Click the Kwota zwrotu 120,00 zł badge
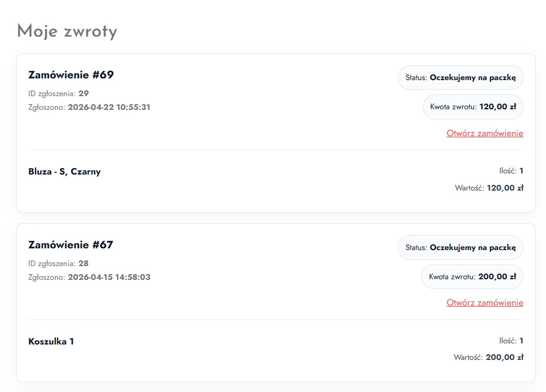 pos(473,107)
